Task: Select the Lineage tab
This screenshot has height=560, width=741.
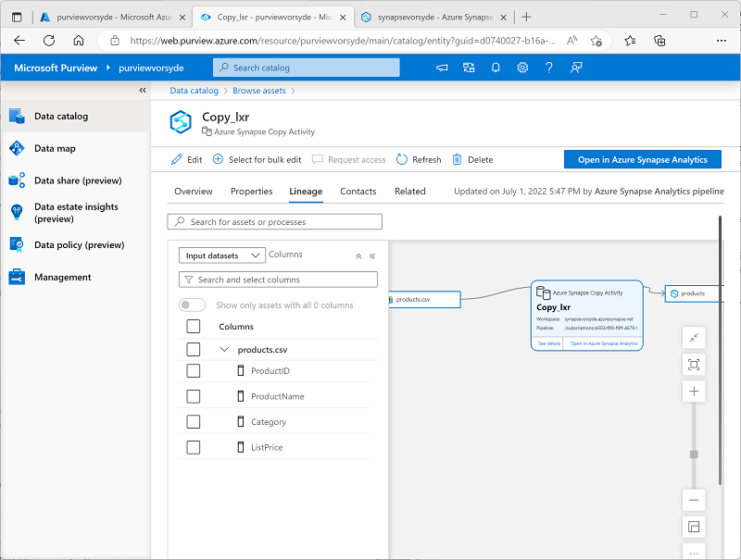Action: (306, 192)
